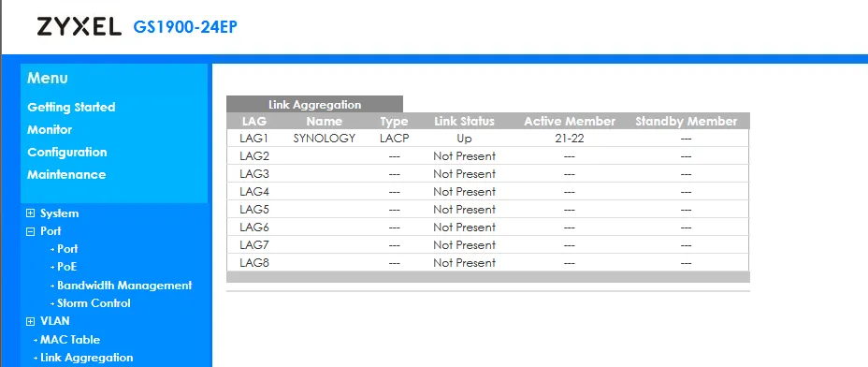This screenshot has width=868, height=367.
Task: Select the Port sub-item
Action: pyautogui.click(x=67, y=249)
